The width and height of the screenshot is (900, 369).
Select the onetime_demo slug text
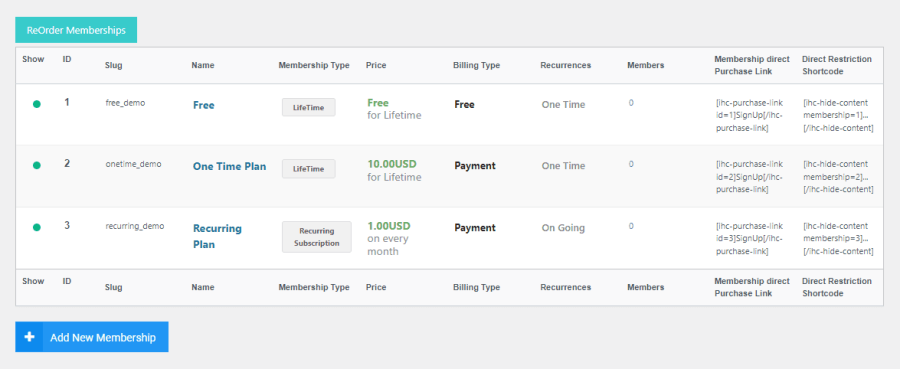(x=133, y=164)
